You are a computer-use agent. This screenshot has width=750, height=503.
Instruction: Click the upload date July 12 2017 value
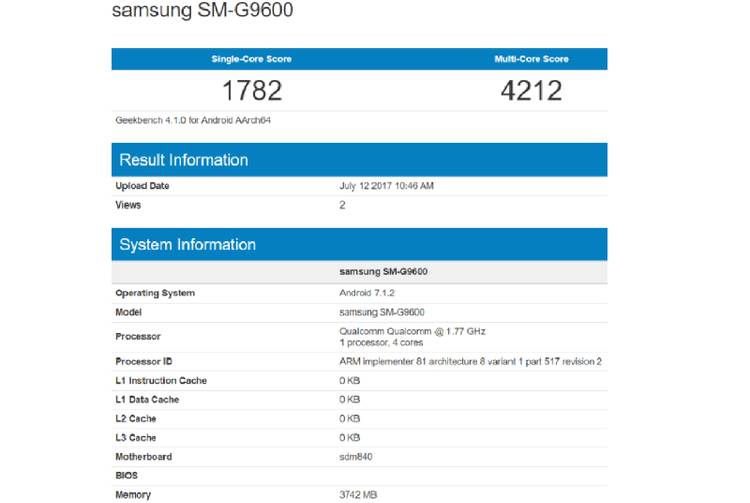387,186
